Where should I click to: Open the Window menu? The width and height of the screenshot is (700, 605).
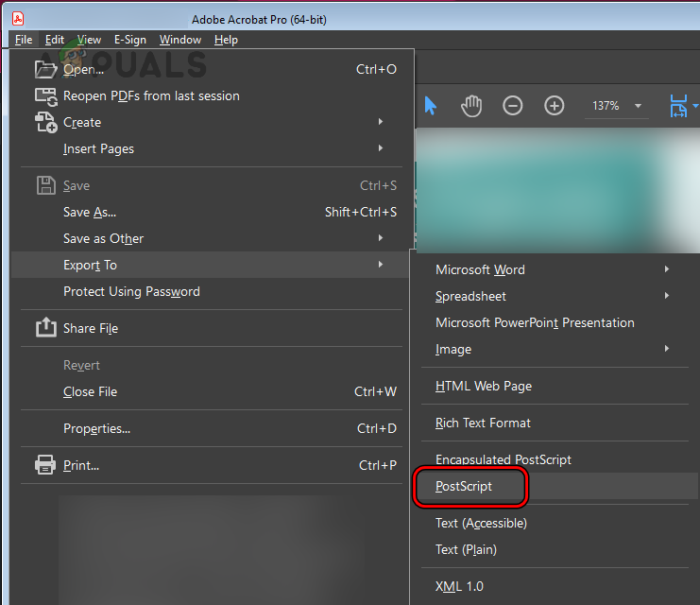tap(180, 40)
